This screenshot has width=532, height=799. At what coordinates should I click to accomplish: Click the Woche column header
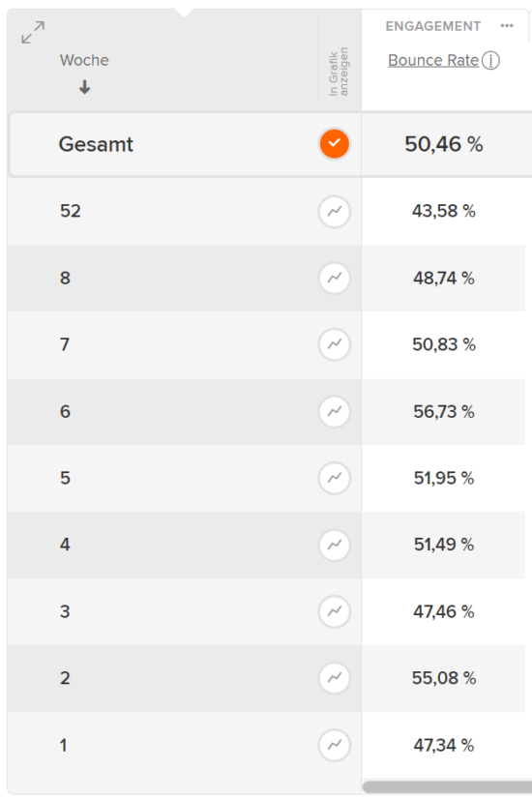tap(84, 60)
